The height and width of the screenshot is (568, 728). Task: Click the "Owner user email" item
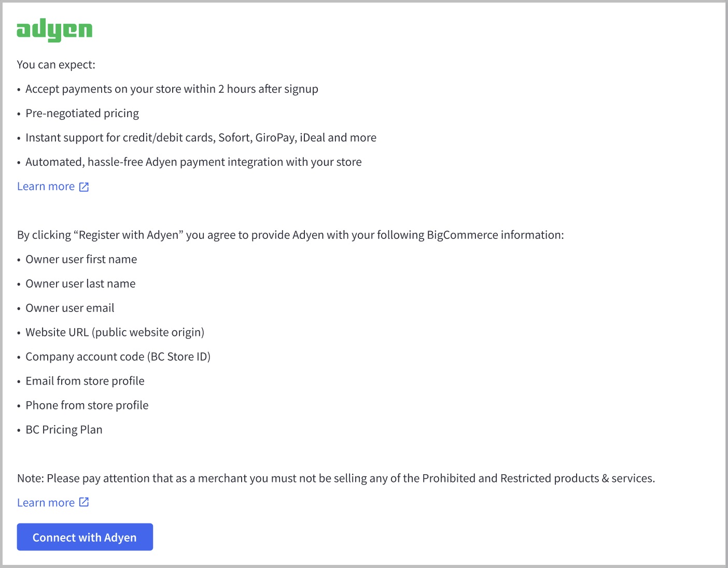tap(70, 308)
